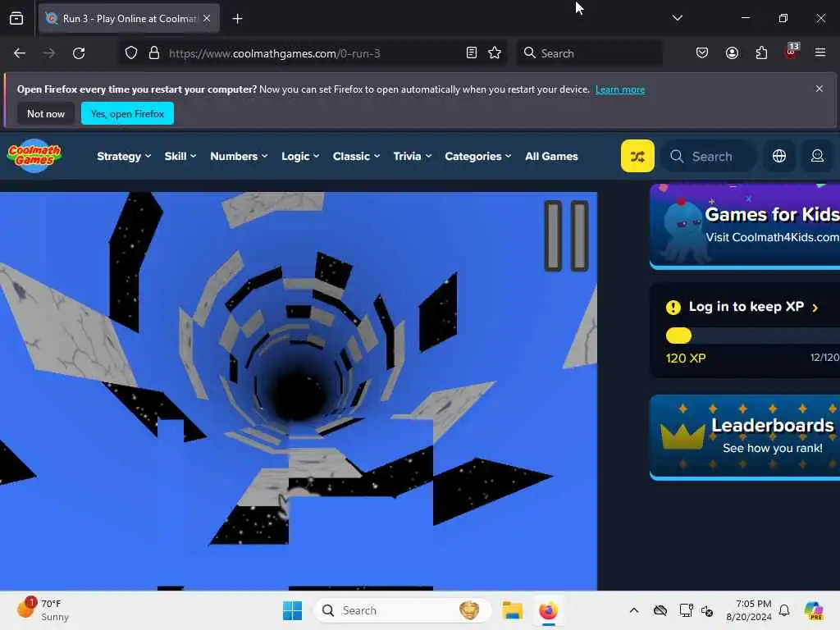This screenshot has height=630, width=840.
Task: View site security lock info
Action: pos(153,53)
